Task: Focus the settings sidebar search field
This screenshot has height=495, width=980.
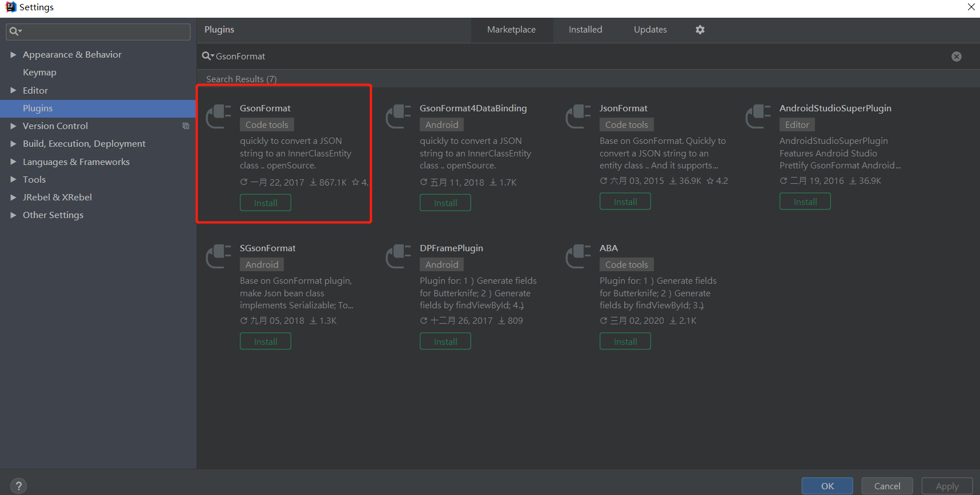Action: click(98, 31)
